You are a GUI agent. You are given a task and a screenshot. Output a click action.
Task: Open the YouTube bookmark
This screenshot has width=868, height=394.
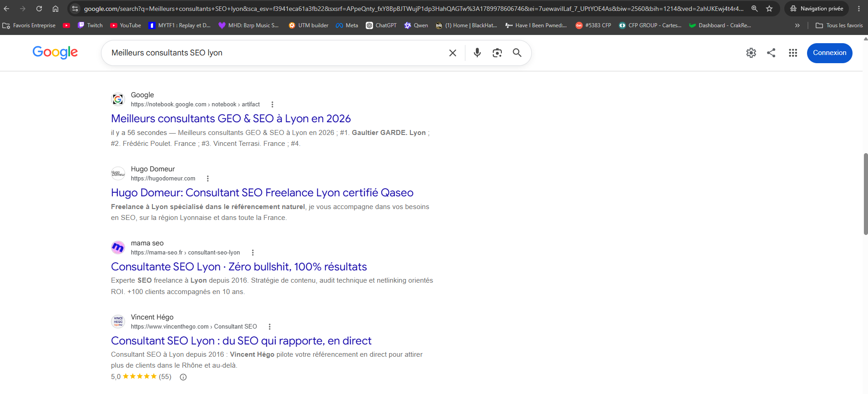pyautogui.click(x=126, y=25)
